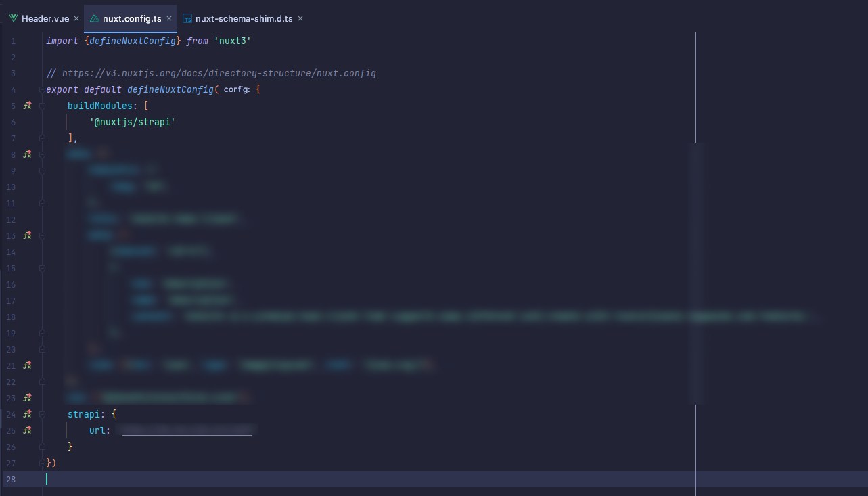Collapse the buildModules array using the gutter arrow

(x=42, y=106)
